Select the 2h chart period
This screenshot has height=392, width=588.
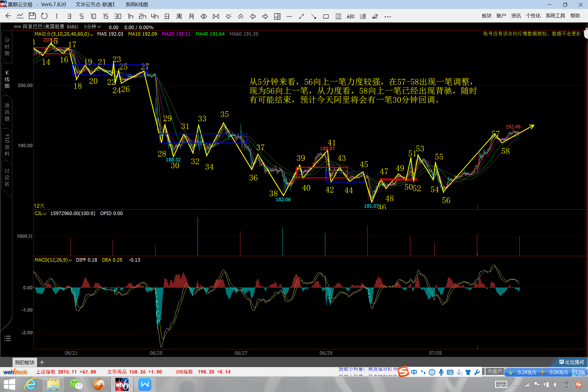click(142, 16)
